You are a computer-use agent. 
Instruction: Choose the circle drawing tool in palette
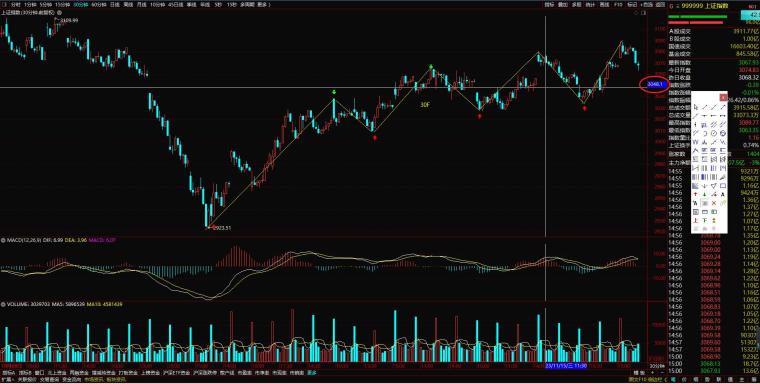[713, 133]
